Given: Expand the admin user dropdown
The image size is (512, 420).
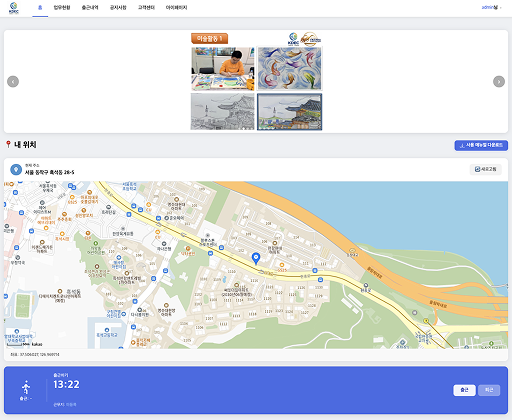Looking at the screenshot, I should point(491,7).
